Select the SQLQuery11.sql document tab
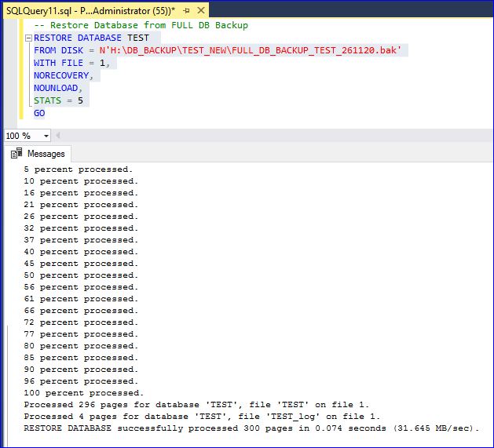Image resolution: width=494 pixels, height=448 pixels. (x=90, y=11)
